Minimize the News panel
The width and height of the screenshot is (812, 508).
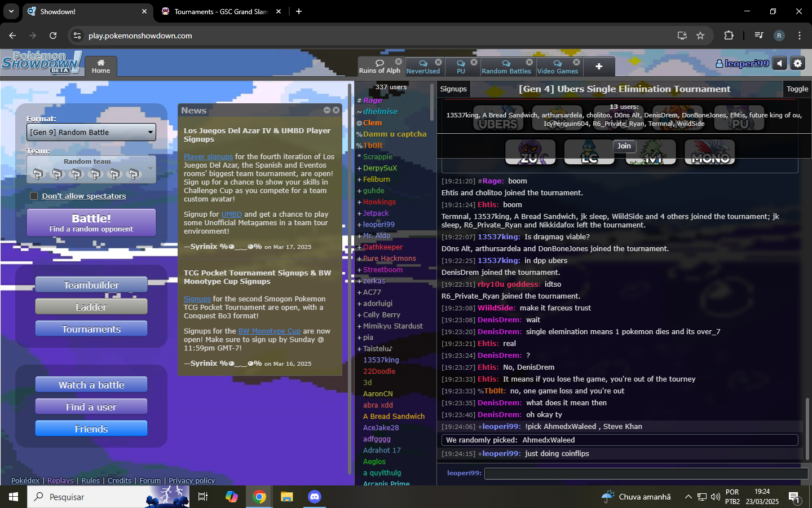pos(327,110)
